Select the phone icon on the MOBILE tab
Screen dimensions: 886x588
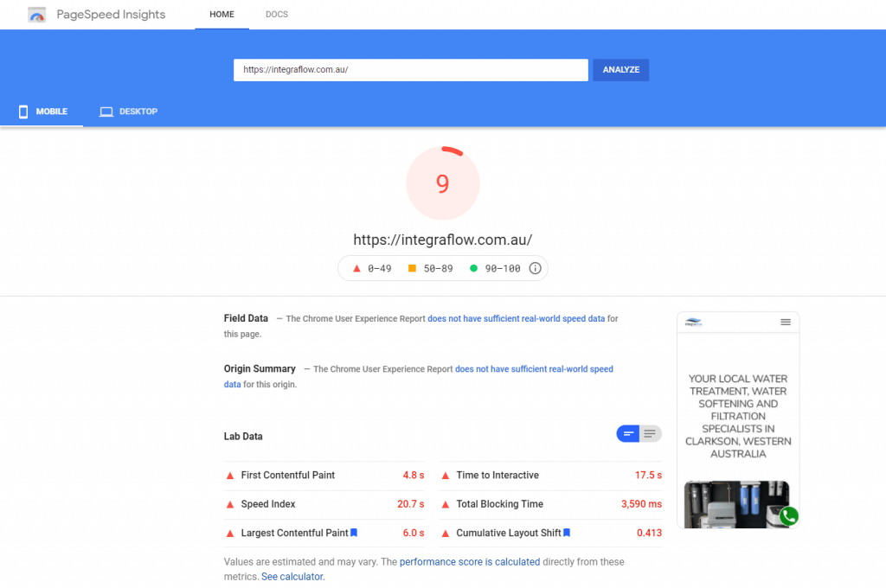coord(23,112)
